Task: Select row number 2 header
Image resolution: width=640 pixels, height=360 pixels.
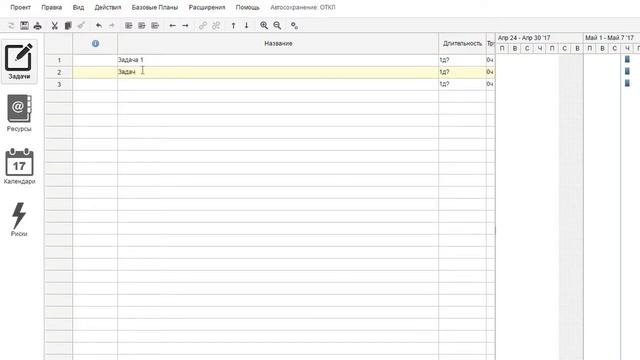Action: click(59, 72)
